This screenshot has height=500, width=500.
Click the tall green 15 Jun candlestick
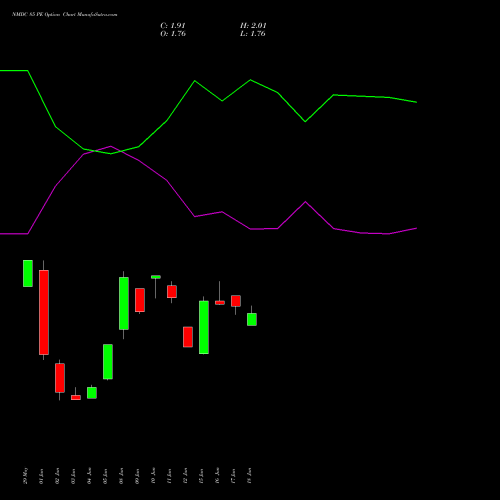tap(204, 327)
